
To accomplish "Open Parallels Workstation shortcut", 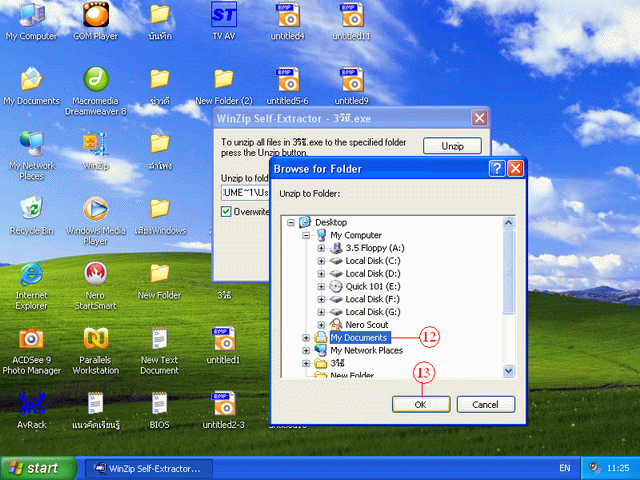I will tap(96, 351).
